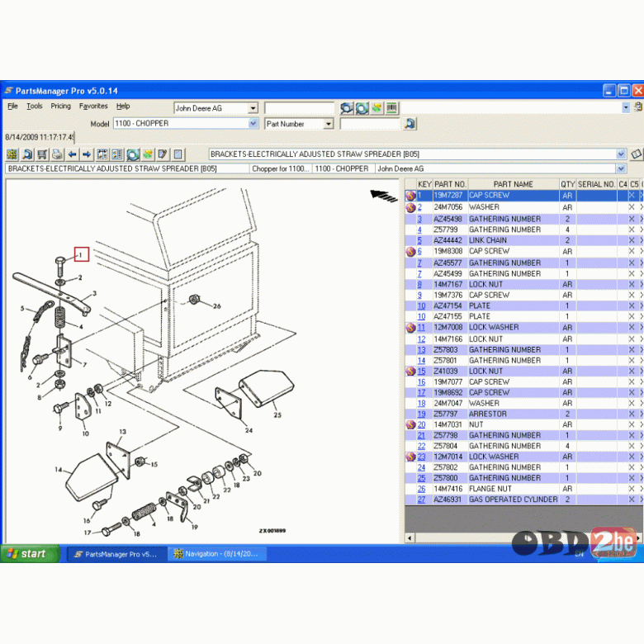Click the purple marker icon on 14M7031 NUT row
Image resolution: width=644 pixels, height=644 pixels.
tap(410, 424)
